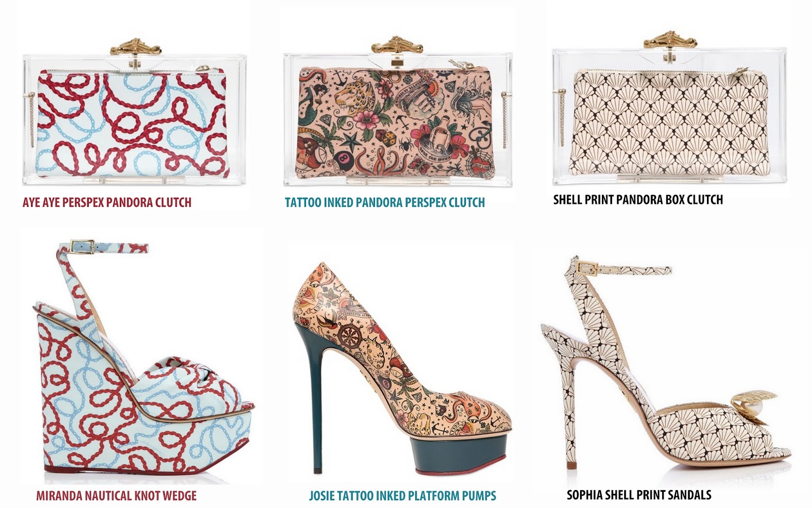Click the 'SOPHIA SHELL PRINT SANDALS' caption
The width and height of the screenshot is (812, 508).
(x=639, y=494)
